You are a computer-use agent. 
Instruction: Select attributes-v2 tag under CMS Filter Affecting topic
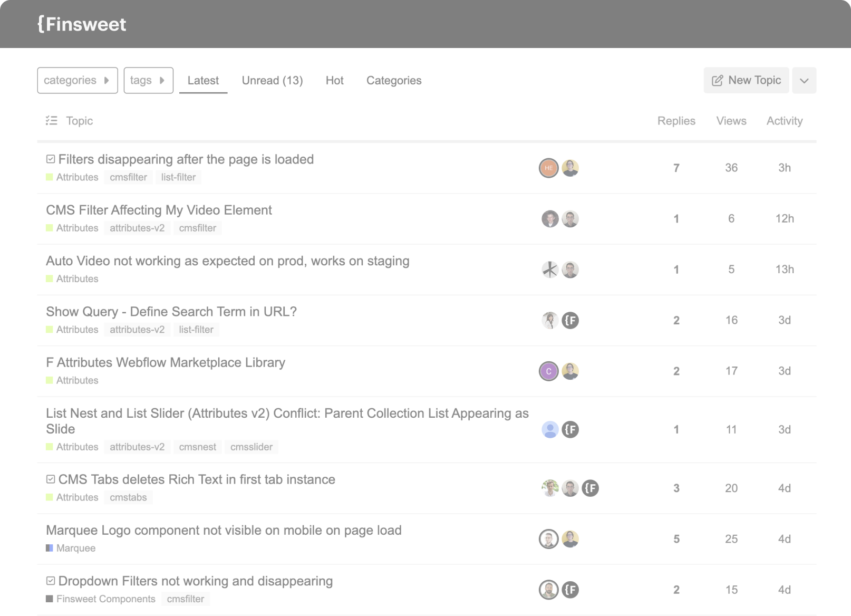(137, 228)
